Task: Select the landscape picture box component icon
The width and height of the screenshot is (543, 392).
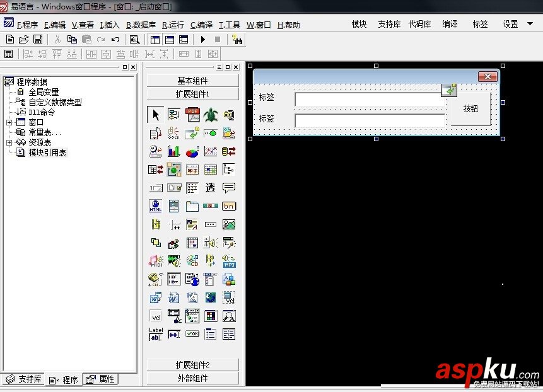Action: coord(229,224)
